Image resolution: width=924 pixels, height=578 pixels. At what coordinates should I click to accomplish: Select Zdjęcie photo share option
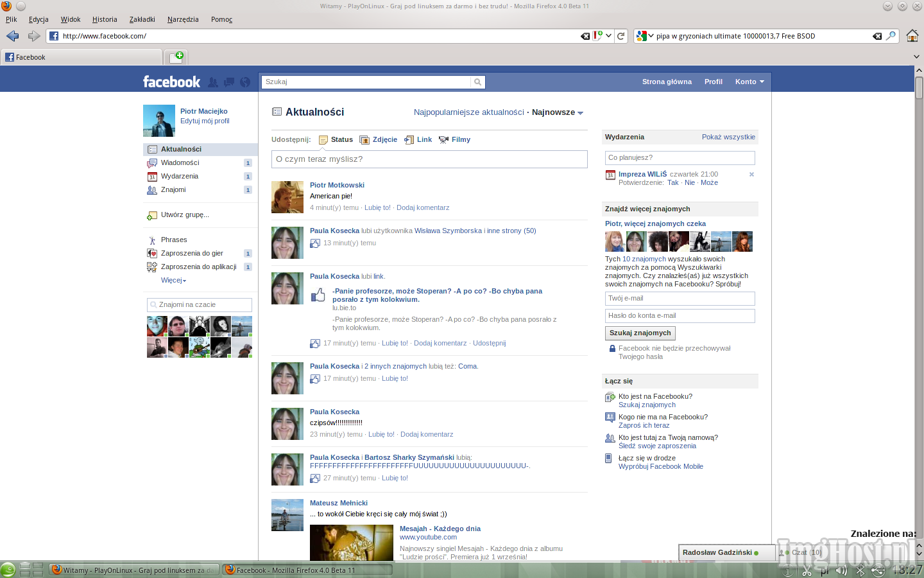(379, 140)
